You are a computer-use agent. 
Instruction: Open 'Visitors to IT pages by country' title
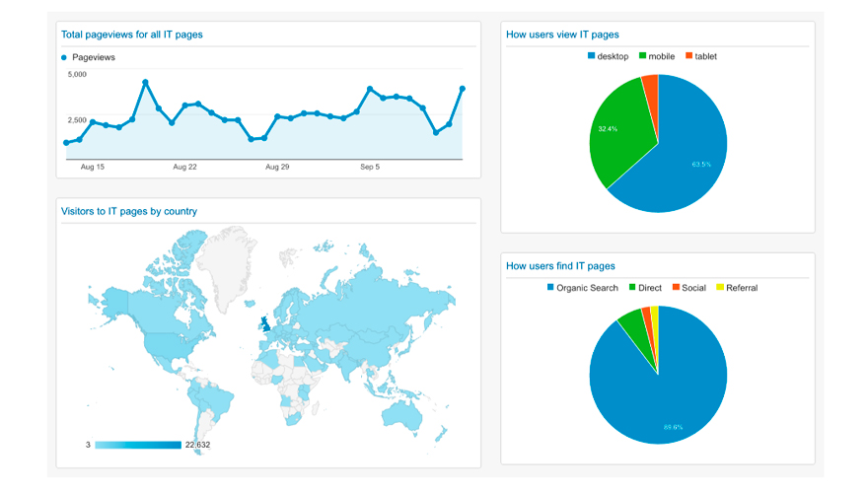(128, 211)
